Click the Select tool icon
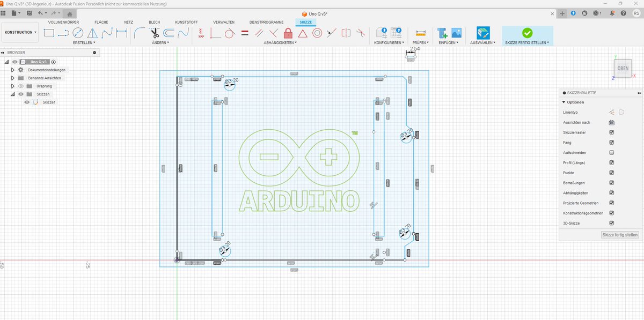The height and width of the screenshot is (320, 644). [x=483, y=33]
